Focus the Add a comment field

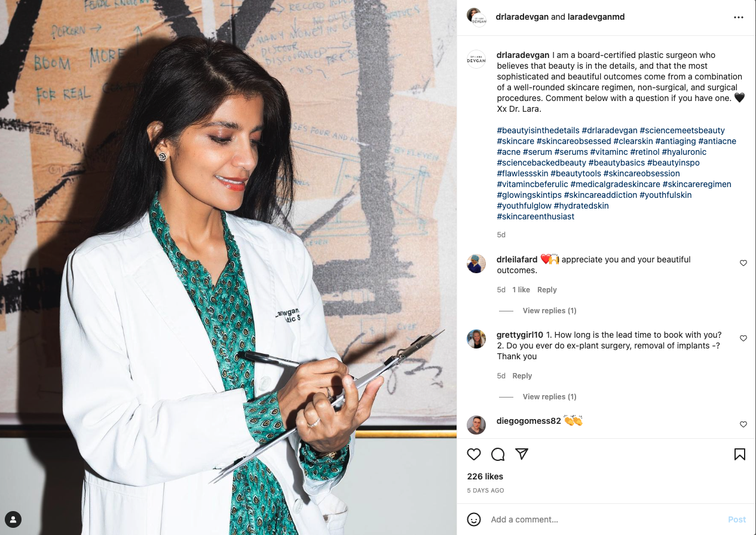click(x=604, y=519)
